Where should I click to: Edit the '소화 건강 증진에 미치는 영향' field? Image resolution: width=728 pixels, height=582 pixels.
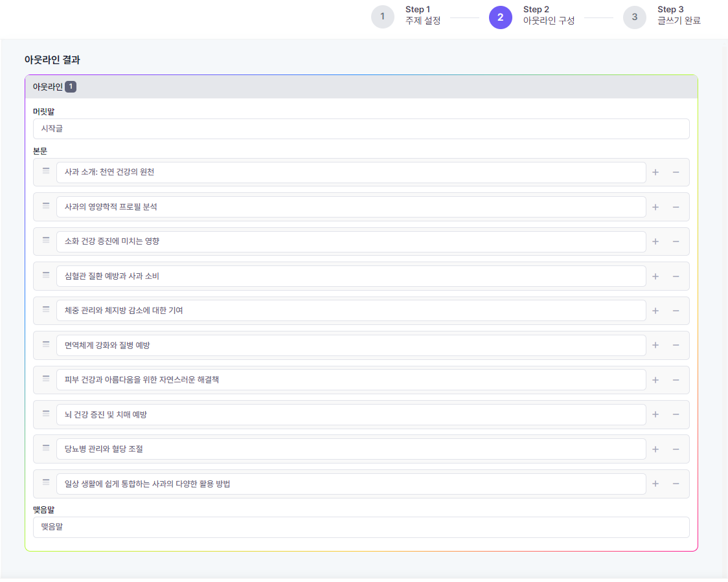pyautogui.click(x=351, y=241)
